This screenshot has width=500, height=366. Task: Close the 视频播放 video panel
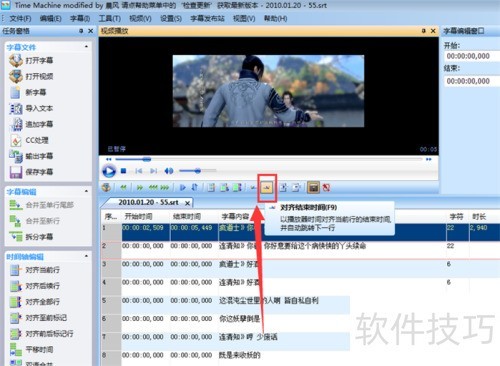pyautogui.click(x=433, y=31)
